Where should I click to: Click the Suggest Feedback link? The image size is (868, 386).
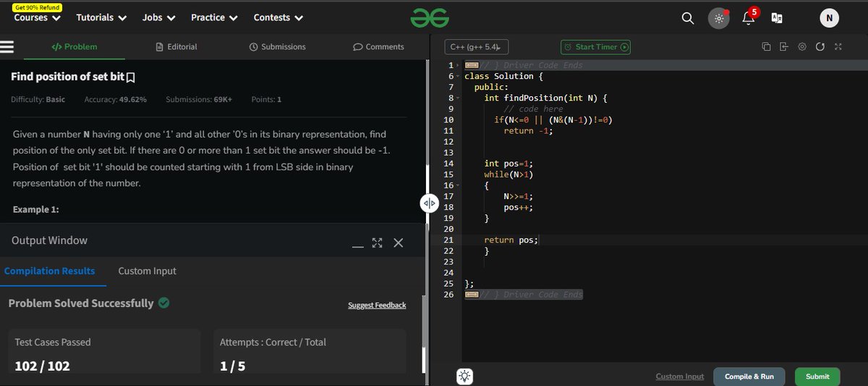[377, 306]
